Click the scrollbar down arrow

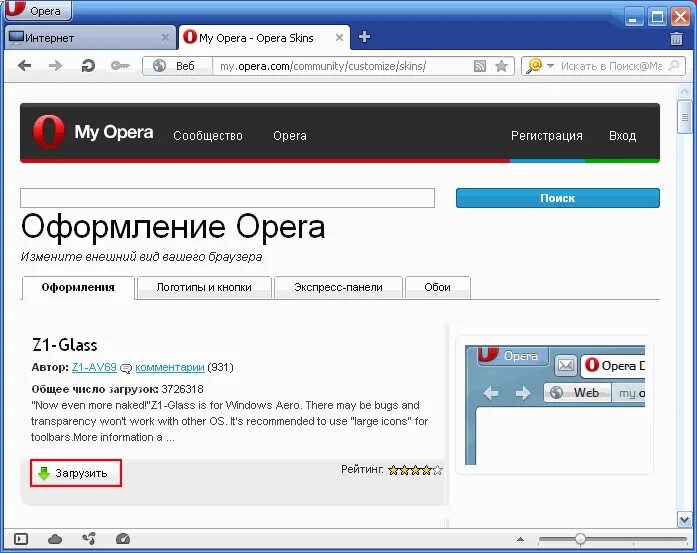tap(684, 519)
